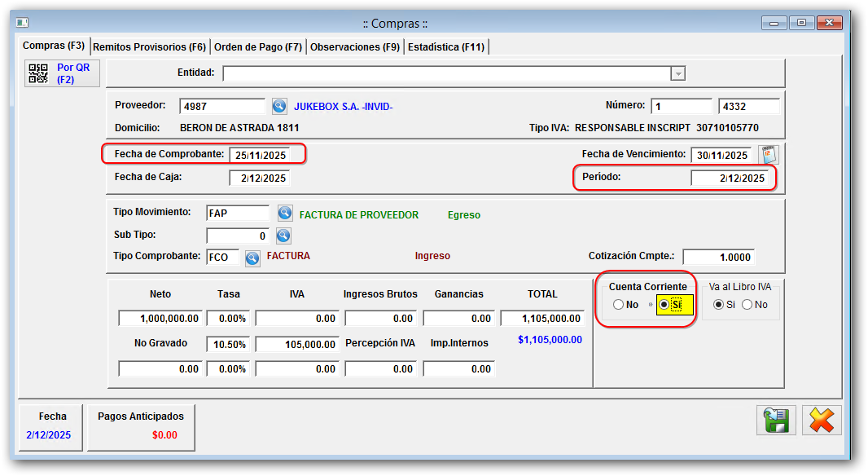Click the Por QR (F2) code icon
868x476 pixels.
(x=38, y=73)
